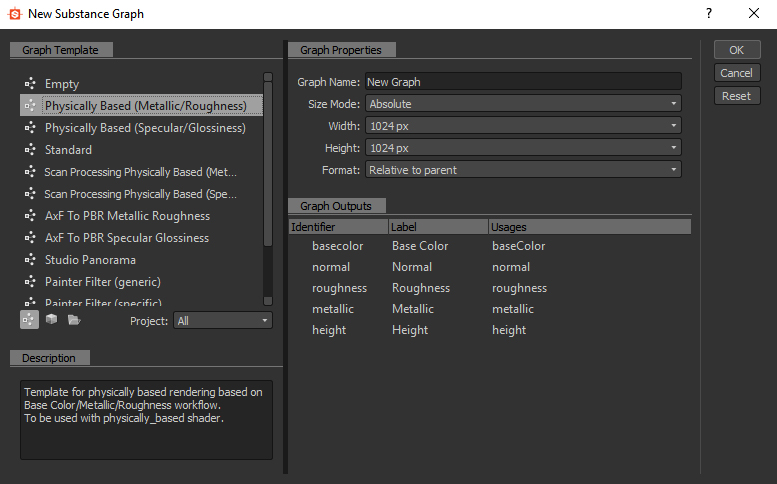Click the Substance logo in title bar
The height and width of the screenshot is (484, 777).
click(13, 14)
